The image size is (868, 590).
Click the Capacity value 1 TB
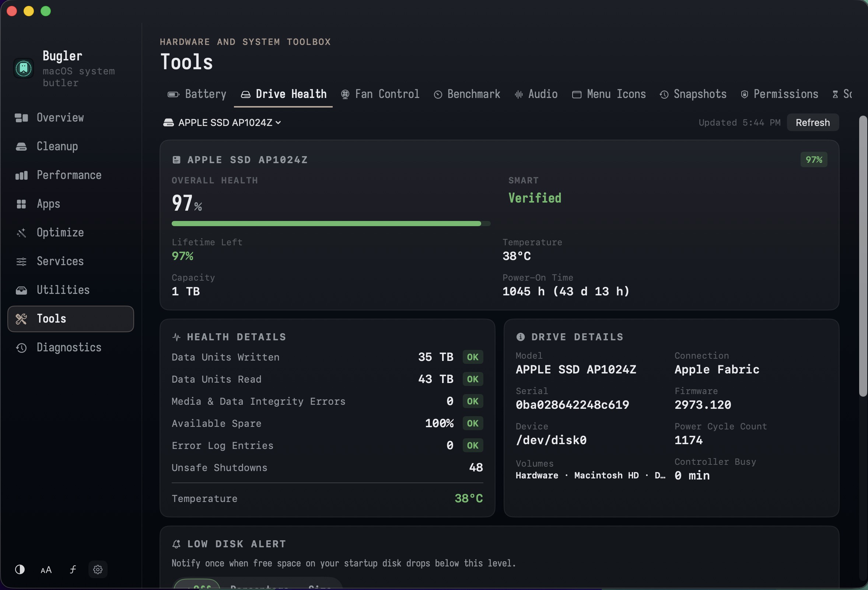pyautogui.click(x=186, y=291)
